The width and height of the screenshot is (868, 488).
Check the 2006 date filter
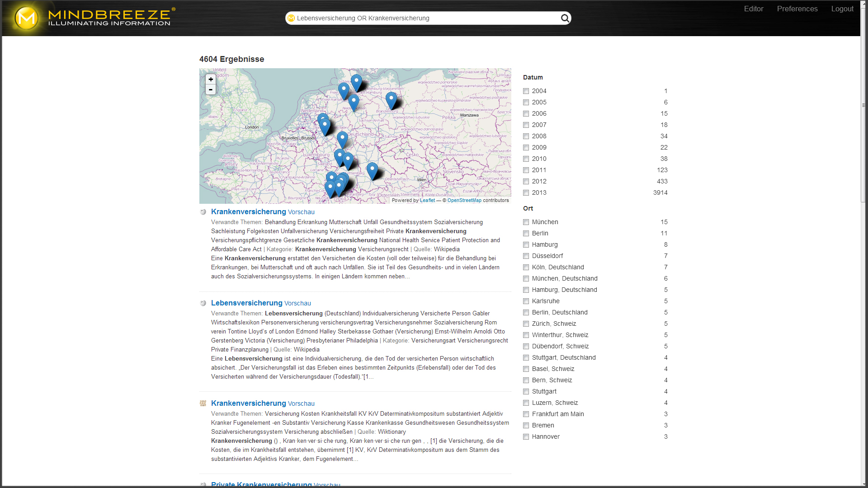(526, 114)
